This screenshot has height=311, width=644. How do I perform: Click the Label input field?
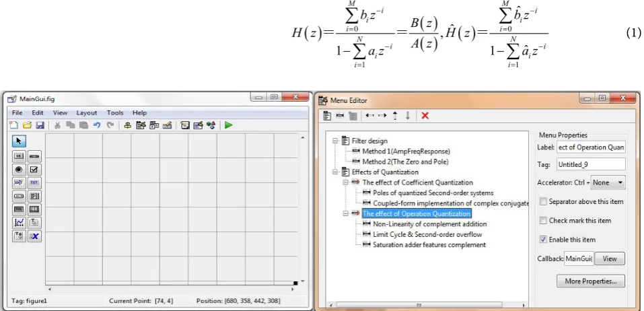coord(591,147)
